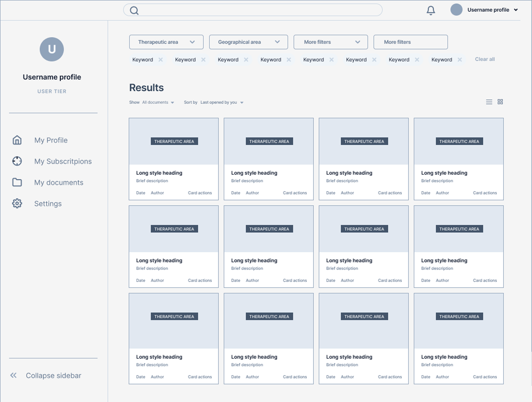Image resolution: width=532 pixels, height=402 pixels.
Task: Click the top bar Username profile label
Action: pyautogui.click(x=488, y=10)
